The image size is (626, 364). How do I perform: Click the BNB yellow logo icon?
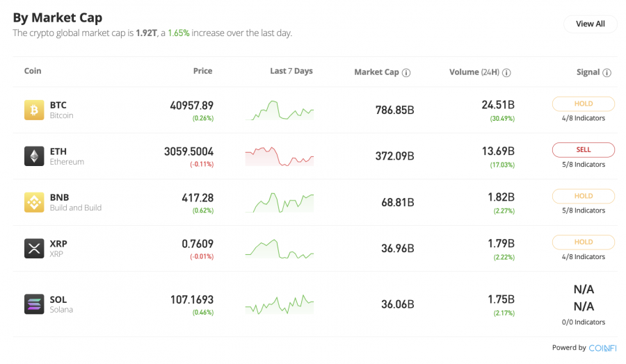34,202
